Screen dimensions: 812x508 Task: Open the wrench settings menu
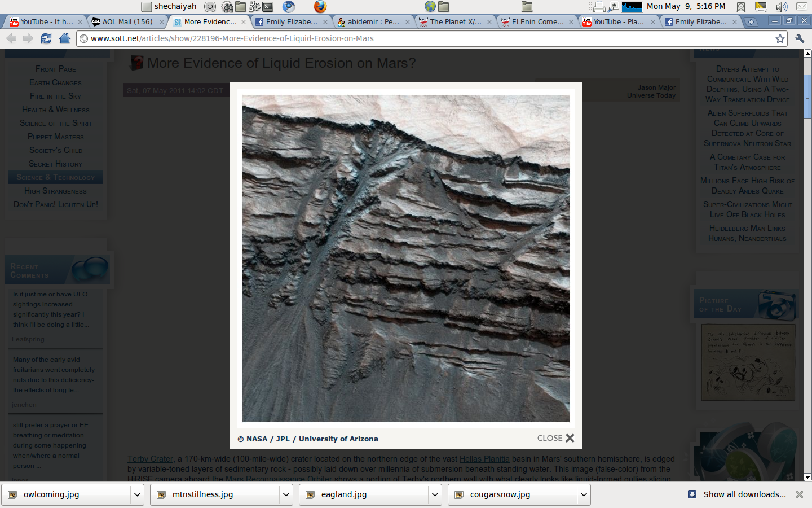[800, 38]
